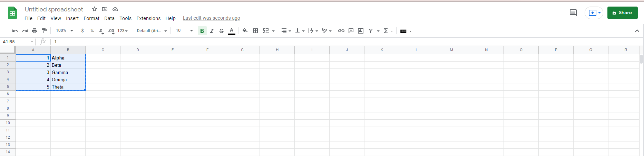Insert a chart
The width and height of the screenshot is (644, 156).
point(361,31)
